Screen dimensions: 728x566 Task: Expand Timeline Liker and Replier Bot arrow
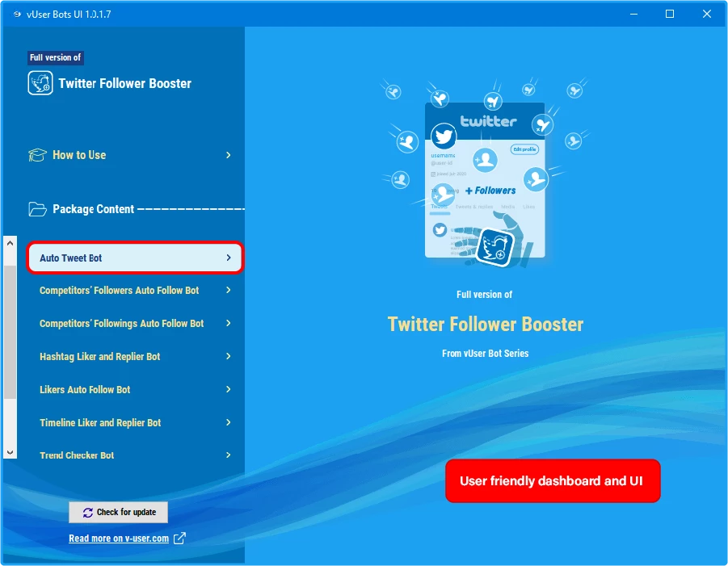point(228,422)
